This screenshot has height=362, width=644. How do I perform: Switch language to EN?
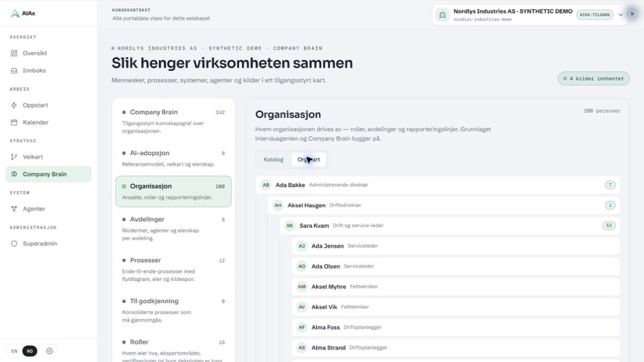point(15,351)
